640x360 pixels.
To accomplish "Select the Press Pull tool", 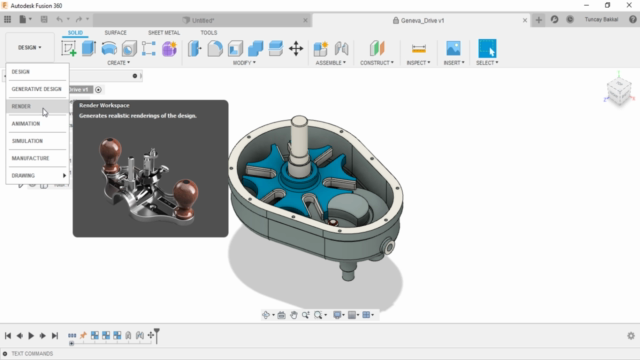I will (x=195, y=48).
